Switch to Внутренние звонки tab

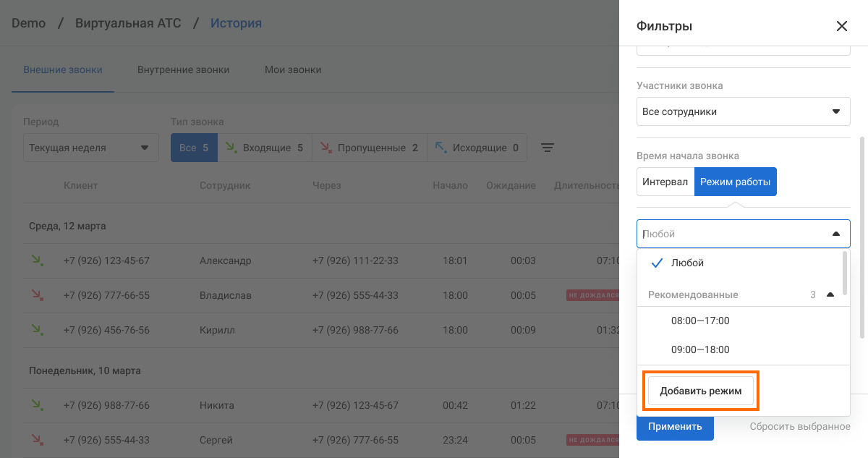[x=183, y=70]
